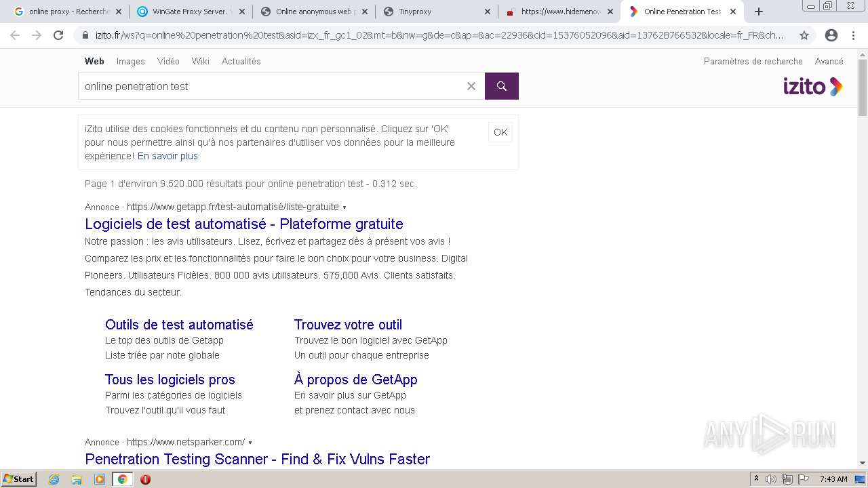
Task: Click the scrollbar down arrow
Action: 863,463
